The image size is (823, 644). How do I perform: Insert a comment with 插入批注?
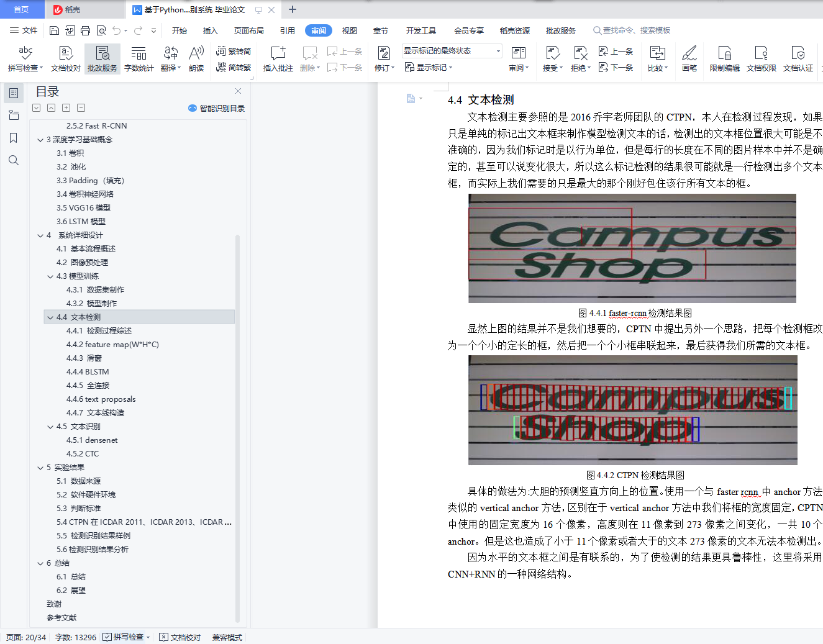tap(278, 59)
